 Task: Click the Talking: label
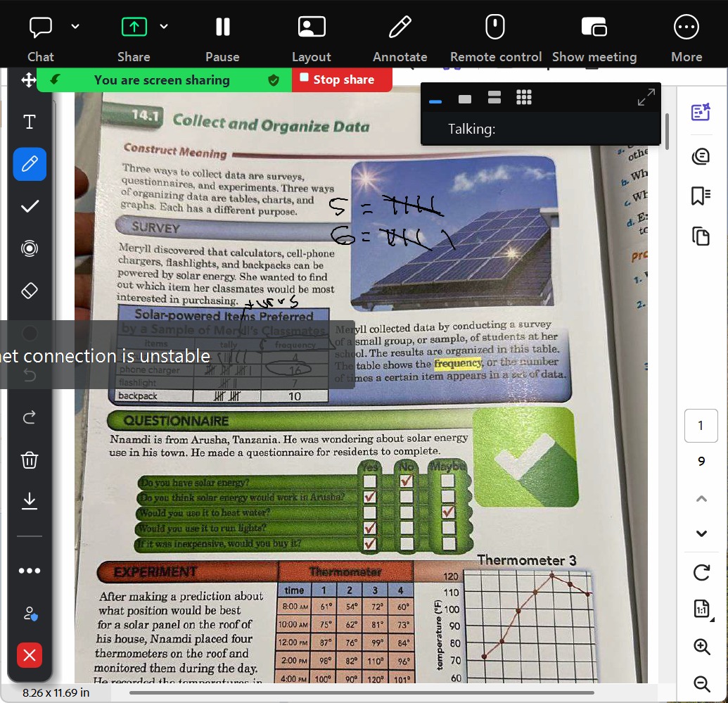471,129
